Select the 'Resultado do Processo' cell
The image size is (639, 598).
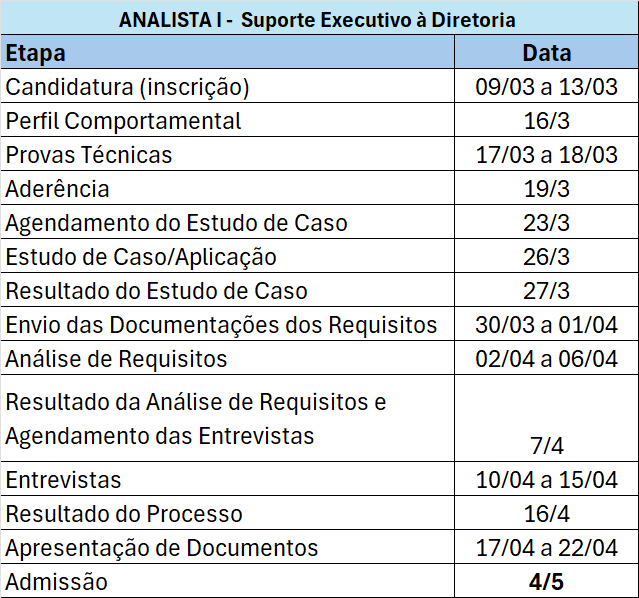(125, 514)
